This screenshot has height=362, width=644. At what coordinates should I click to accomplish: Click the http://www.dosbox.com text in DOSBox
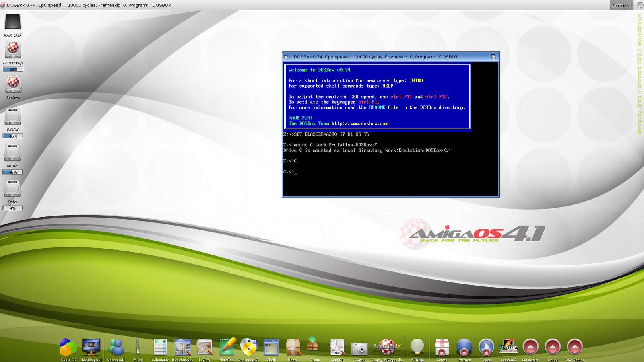coord(360,123)
